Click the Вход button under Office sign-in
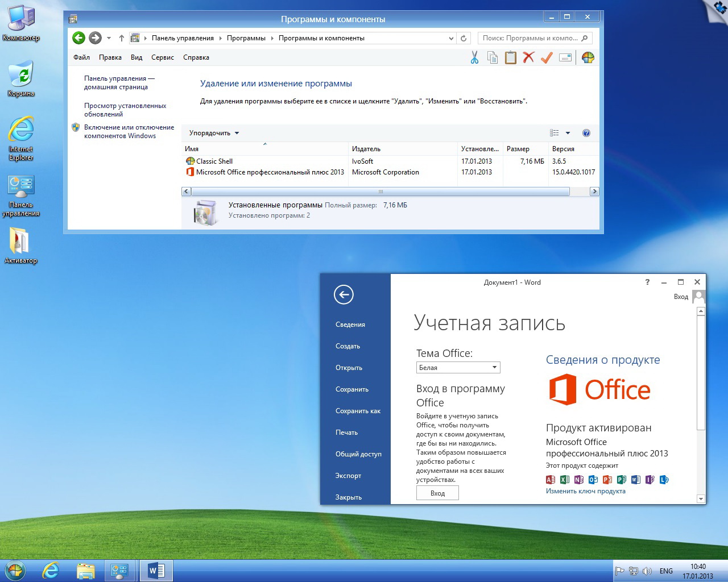This screenshot has height=582, width=728. pyautogui.click(x=437, y=493)
